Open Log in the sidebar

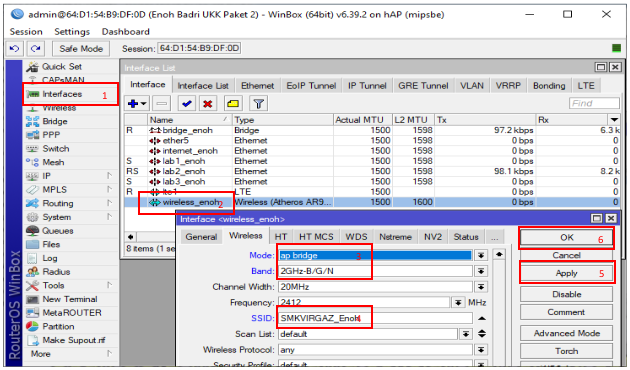[50, 258]
